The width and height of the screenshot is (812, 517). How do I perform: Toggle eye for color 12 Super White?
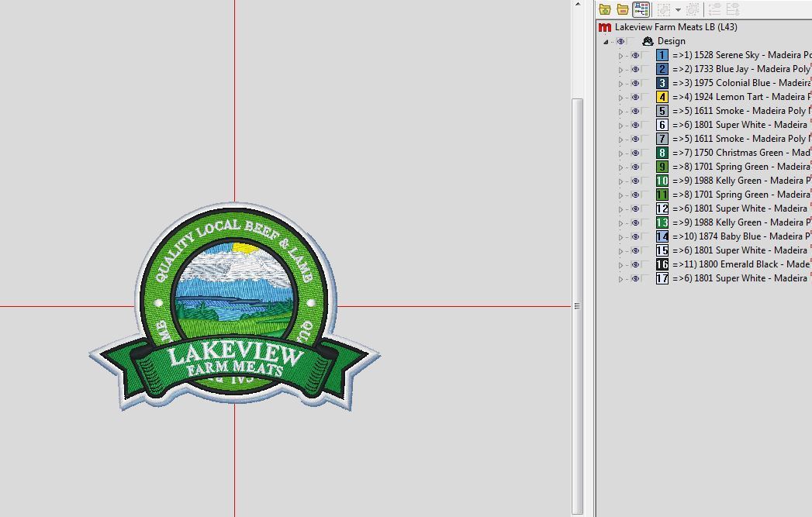tap(635, 209)
